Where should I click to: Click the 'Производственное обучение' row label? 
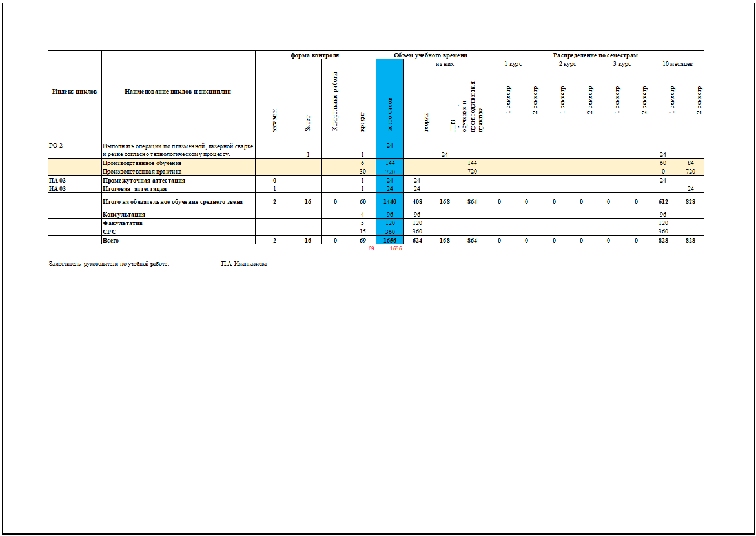coord(141,164)
